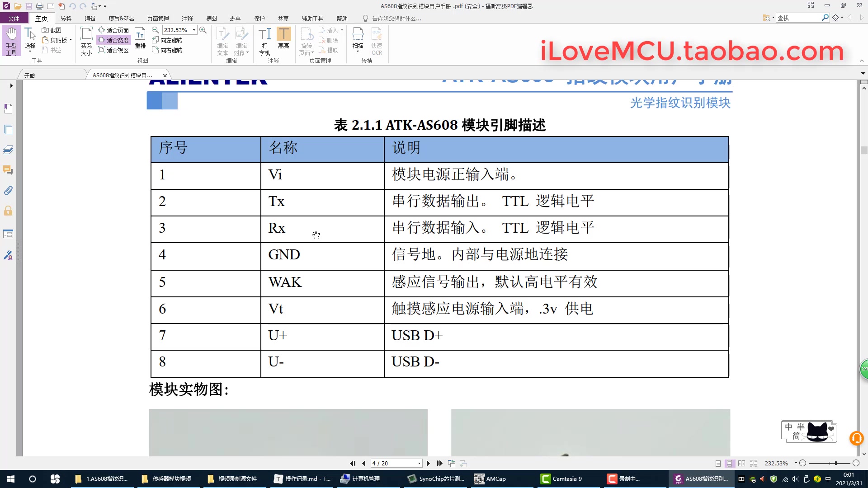
Task: Close the AS608 document tab
Action: click(x=165, y=75)
